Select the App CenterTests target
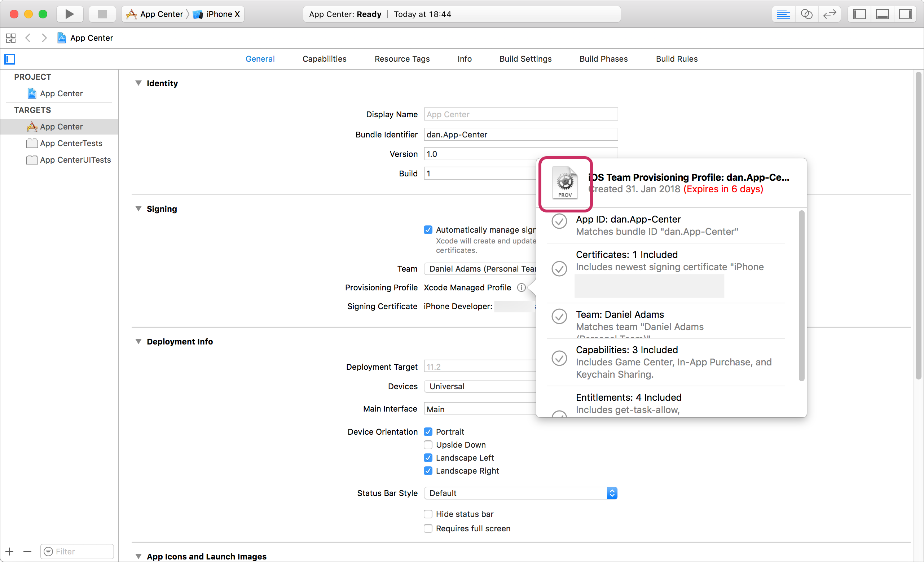 [x=59, y=143]
